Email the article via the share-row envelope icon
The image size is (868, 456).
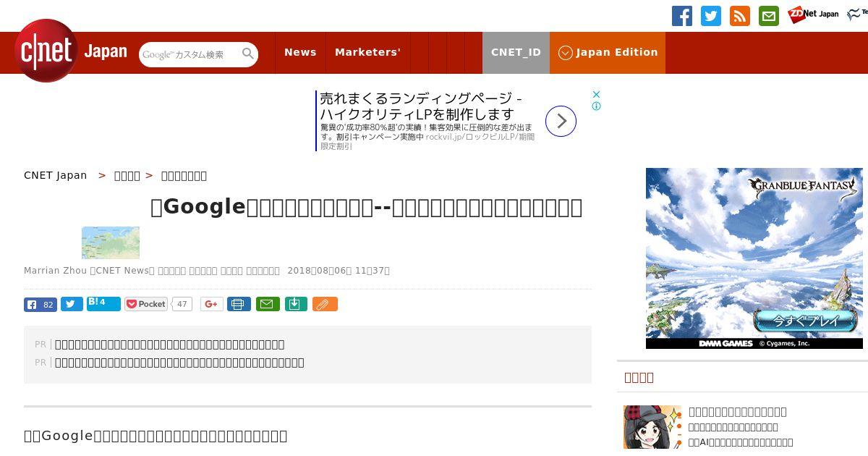268,304
